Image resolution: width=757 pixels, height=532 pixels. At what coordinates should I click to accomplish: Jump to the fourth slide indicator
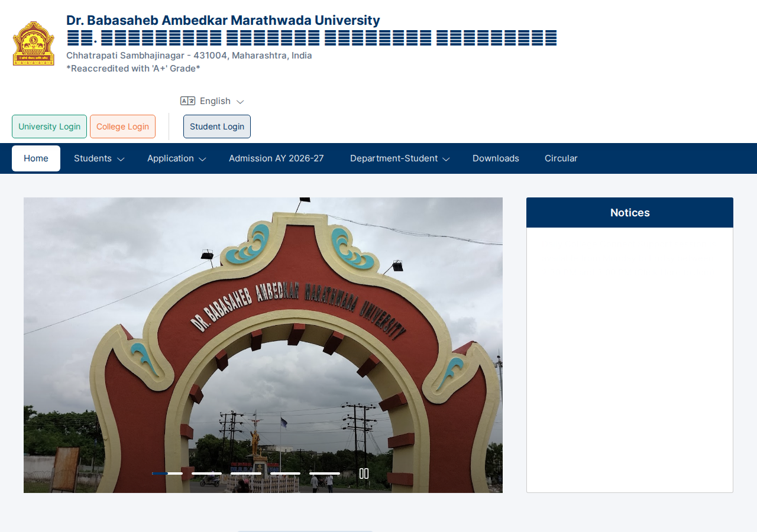[x=285, y=473]
